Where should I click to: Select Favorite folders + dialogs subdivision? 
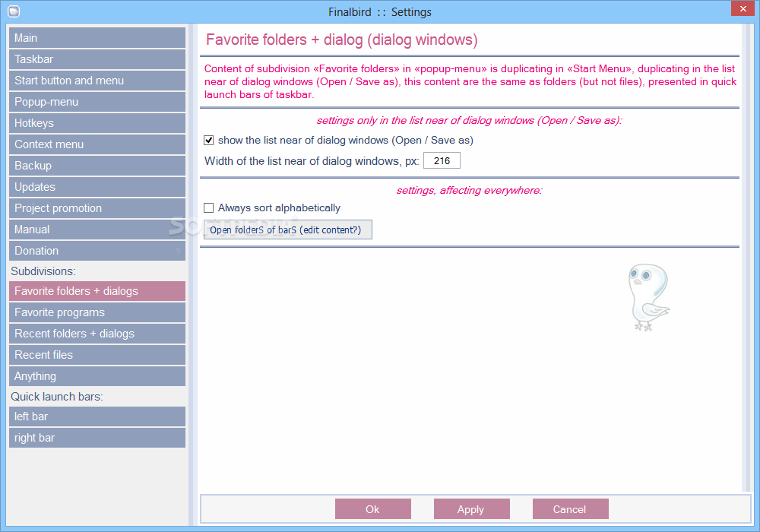[x=97, y=291]
